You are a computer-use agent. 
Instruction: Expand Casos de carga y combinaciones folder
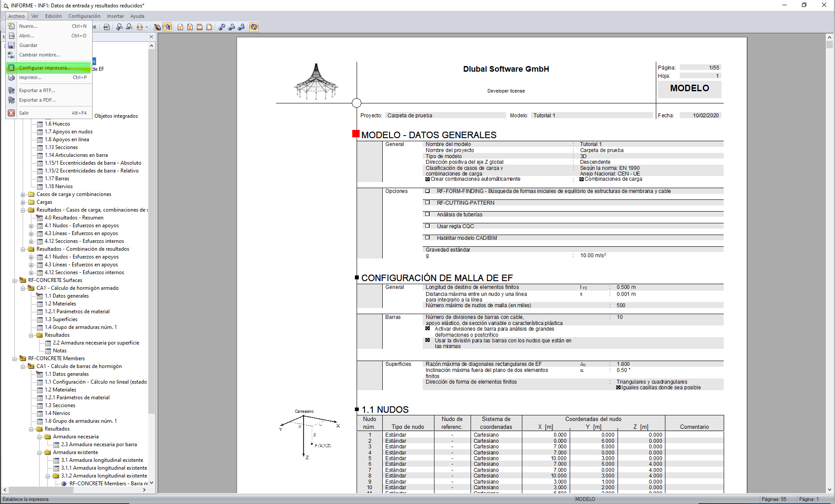click(23, 194)
